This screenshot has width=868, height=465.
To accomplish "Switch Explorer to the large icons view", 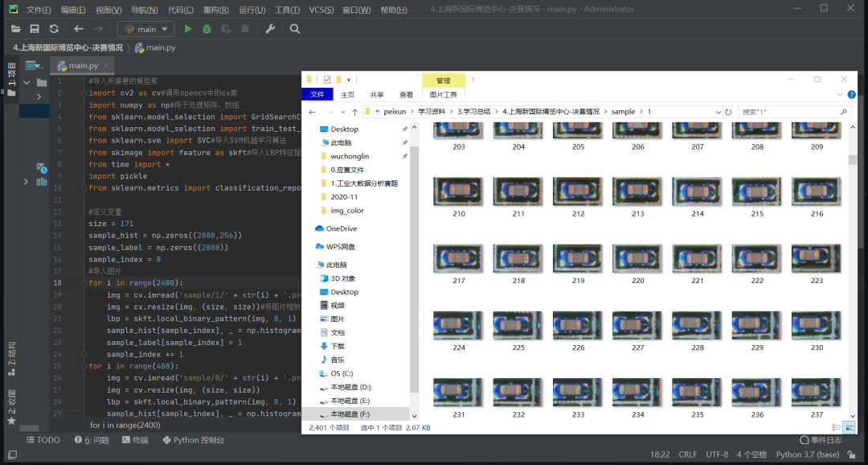I will tap(849, 427).
